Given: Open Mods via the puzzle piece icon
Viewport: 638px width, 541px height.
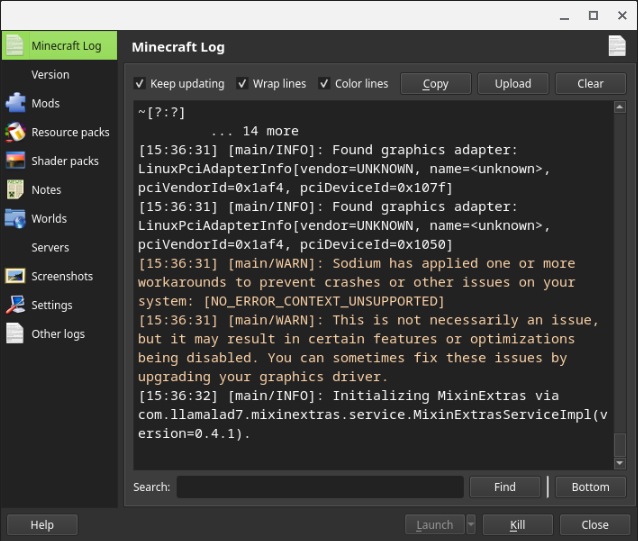Looking at the screenshot, I should (x=15, y=103).
